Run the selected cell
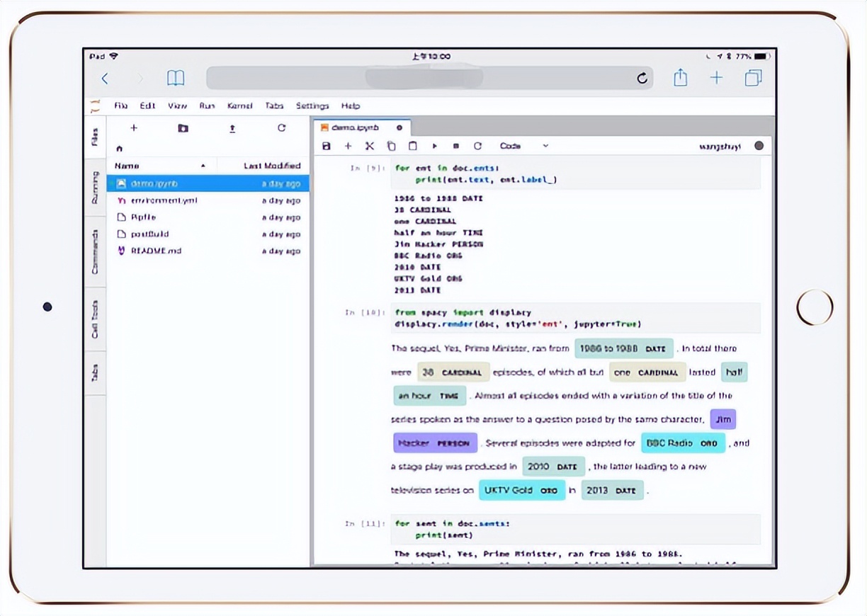Image resolution: width=867 pixels, height=616 pixels. click(435, 146)
